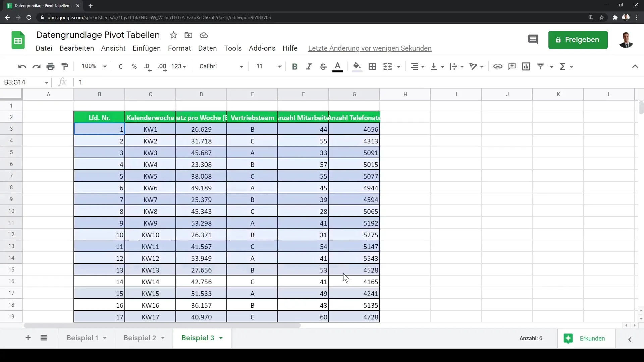Open the Tools menu
Viewport: 644px width, 362px height.
point(233,48)
